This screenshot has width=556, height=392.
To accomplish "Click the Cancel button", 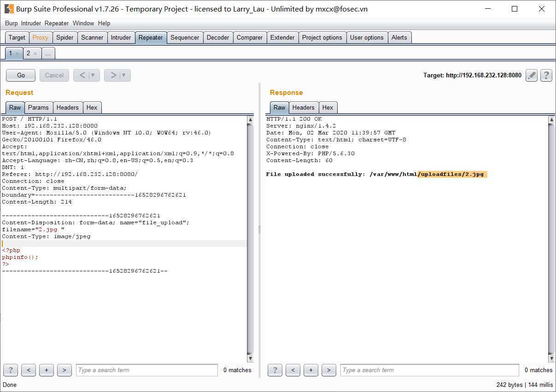I will 54,75.
